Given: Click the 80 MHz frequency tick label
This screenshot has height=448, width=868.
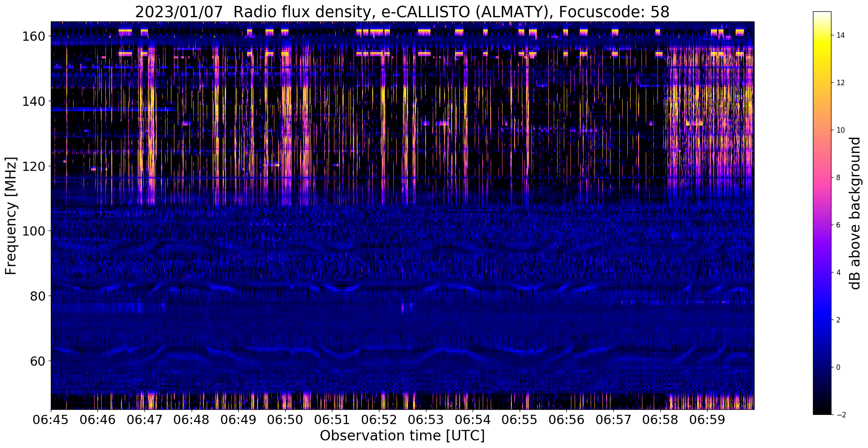Looking at the screenshot, I should 38,296.
